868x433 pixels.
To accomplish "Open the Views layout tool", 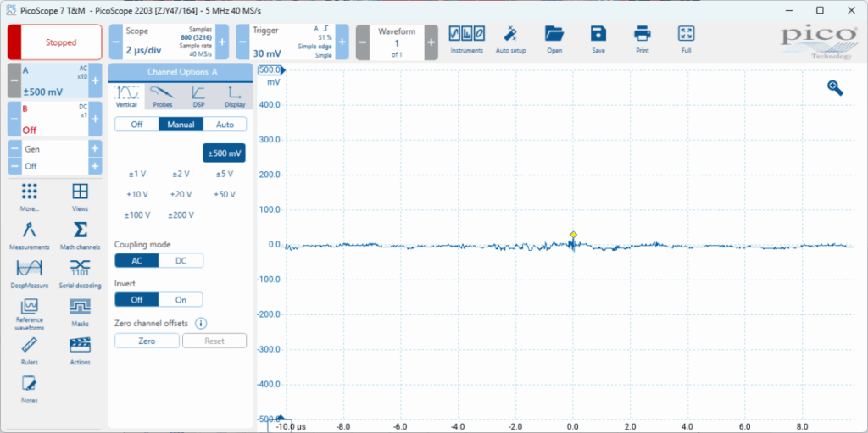I will click(81, 197).
